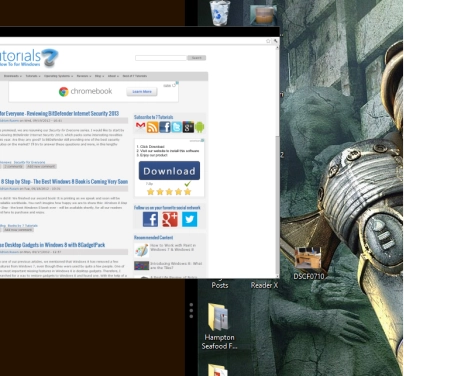Viewport: 468px width, 376px height.
Task: Open the BitDefender Internet Security 2013 review article
Action: [x=59, y=114]
